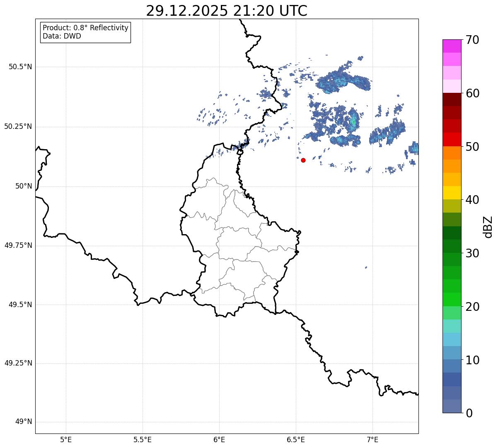
Task: Click the colorbar tick label "60"
Action: pos(472,93)
